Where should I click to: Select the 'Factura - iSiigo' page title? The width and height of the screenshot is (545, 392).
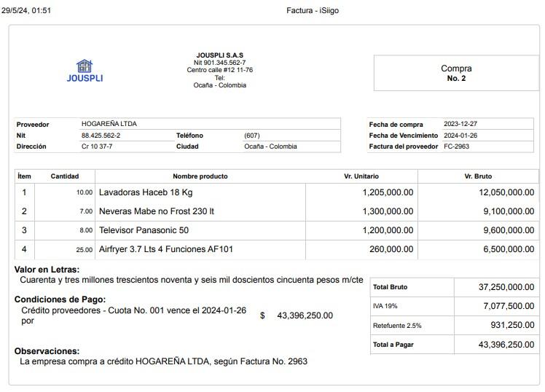tap(313, 10)
